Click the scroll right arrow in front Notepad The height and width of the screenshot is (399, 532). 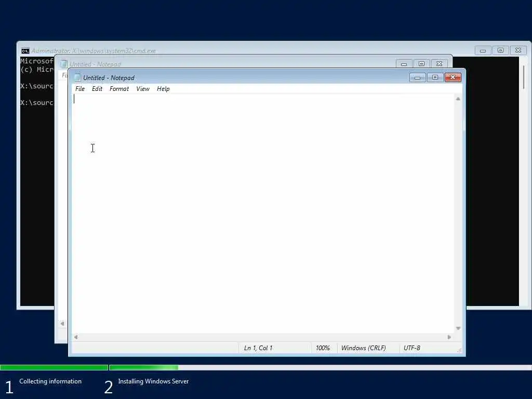tap(449, 337)
